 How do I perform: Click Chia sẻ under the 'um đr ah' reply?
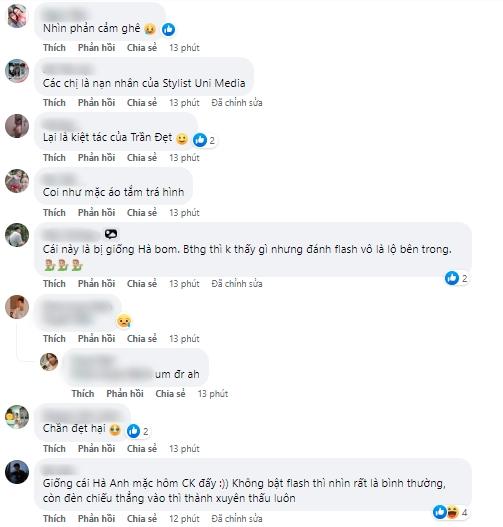pyautogui.click(x=170, y=394)
